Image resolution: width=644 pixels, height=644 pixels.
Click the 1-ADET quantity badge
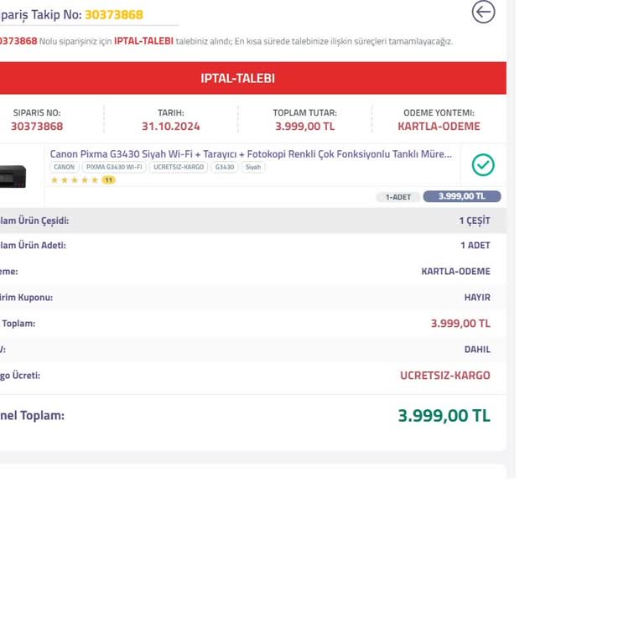pos(398,197)
